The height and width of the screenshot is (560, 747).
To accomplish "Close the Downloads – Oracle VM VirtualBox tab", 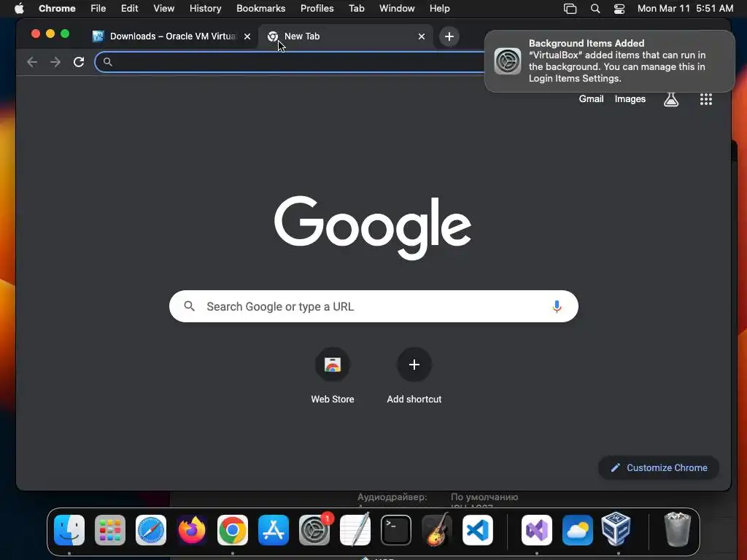I will tap(247, 36).
